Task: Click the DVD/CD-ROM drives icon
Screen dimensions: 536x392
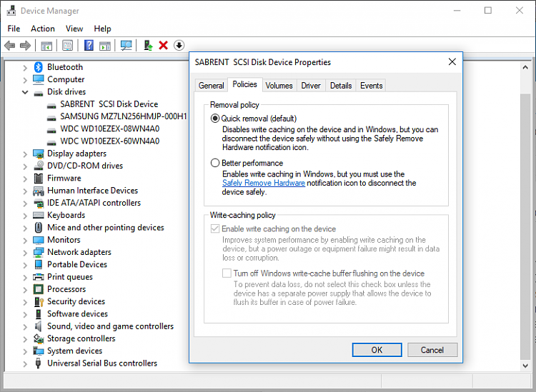Action: coord(39,166)
